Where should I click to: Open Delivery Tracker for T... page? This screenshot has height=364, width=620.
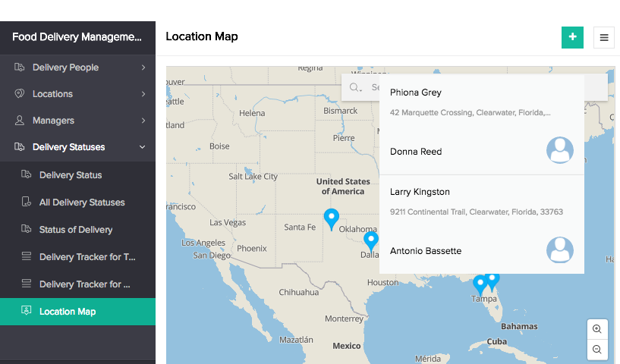(77, 257)
